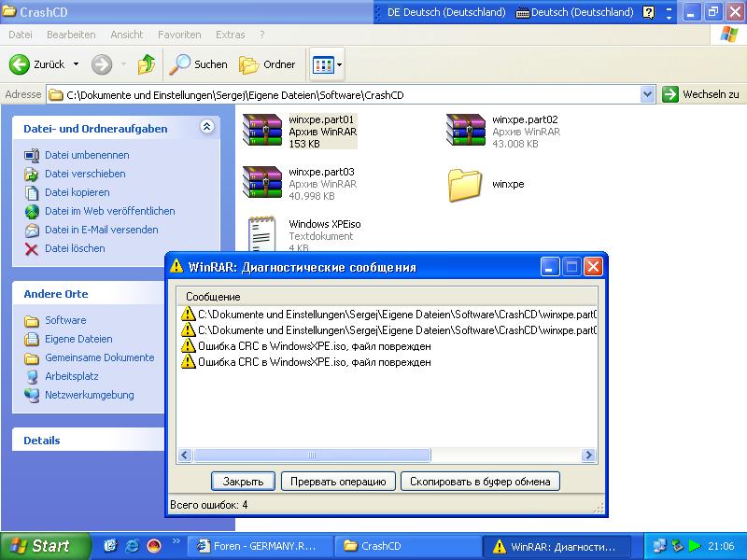
Task: Open the views (Ansichten) icon button
Action: (322, 64)
